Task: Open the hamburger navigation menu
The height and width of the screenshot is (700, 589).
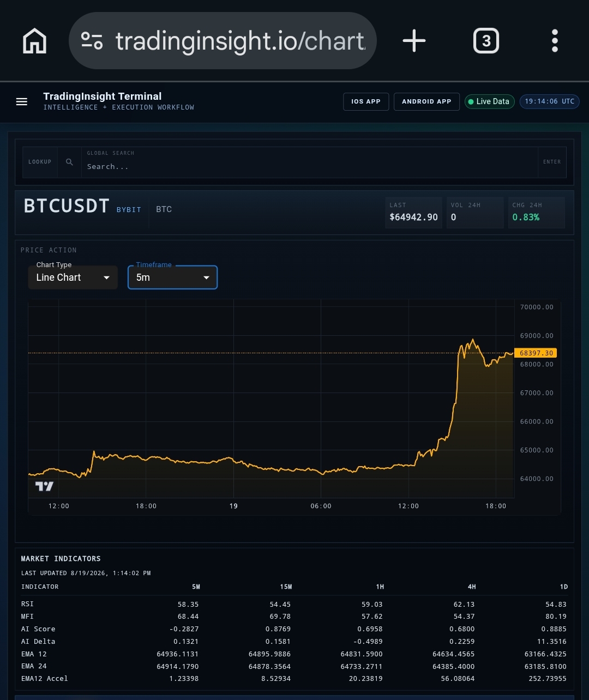Action: (22, 102)
